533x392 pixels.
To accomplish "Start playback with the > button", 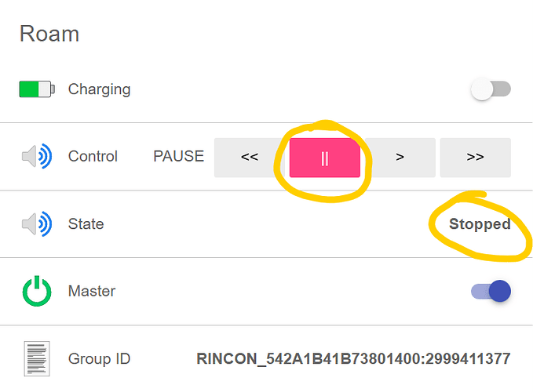I will click(400, 158).
